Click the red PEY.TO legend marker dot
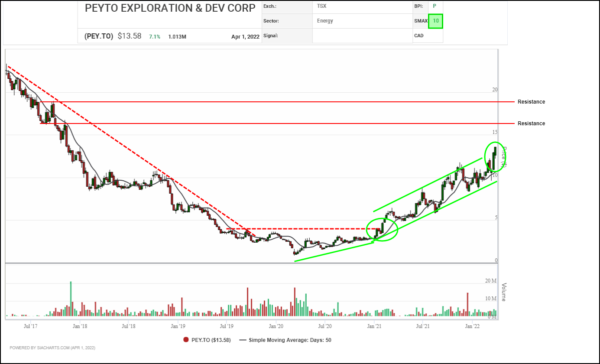The image size is (600, 364). pyautogui.click(x=186, y=340)
